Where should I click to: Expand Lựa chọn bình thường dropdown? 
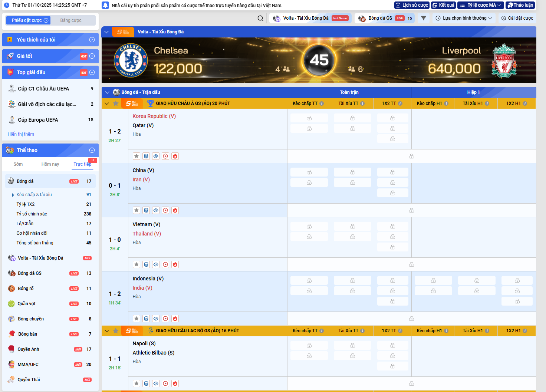(464, 18)
